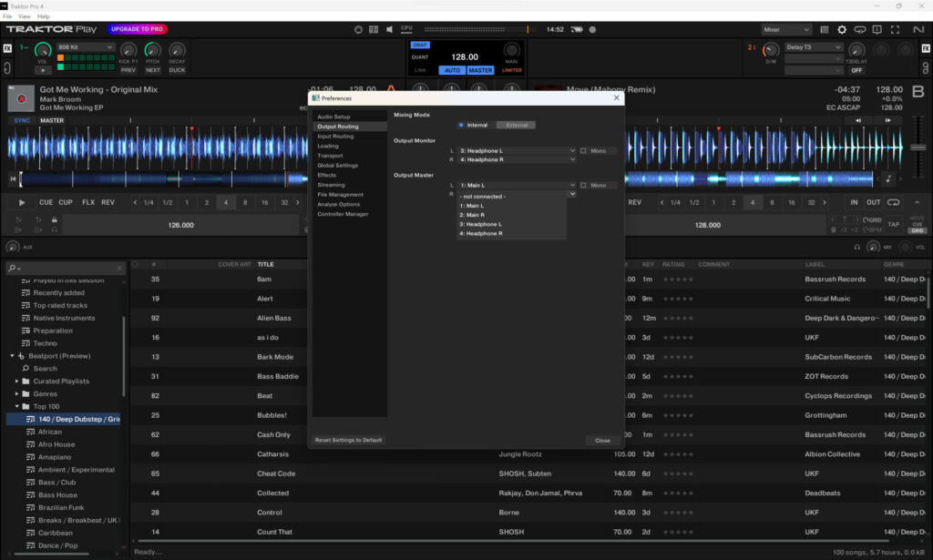933x560 pixels.
Task: Enable Mono checkbox for Output Monitor
Action: 583,150
